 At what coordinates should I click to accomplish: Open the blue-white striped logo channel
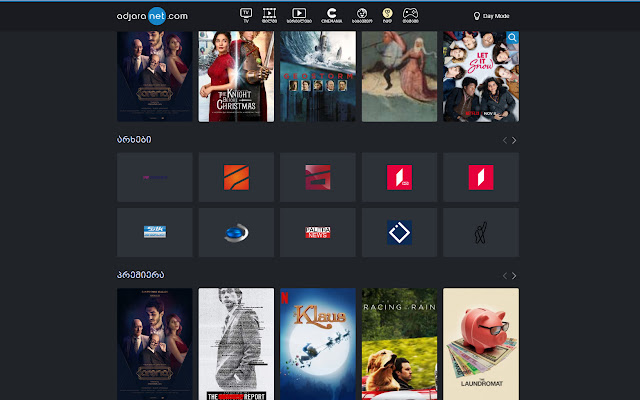coord(155,232)
